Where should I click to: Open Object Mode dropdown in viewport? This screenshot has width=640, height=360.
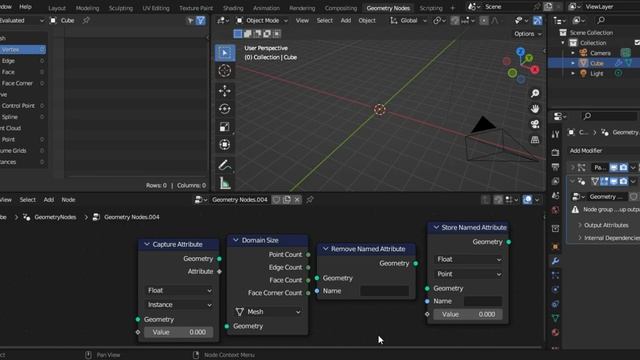click(262, 20)
